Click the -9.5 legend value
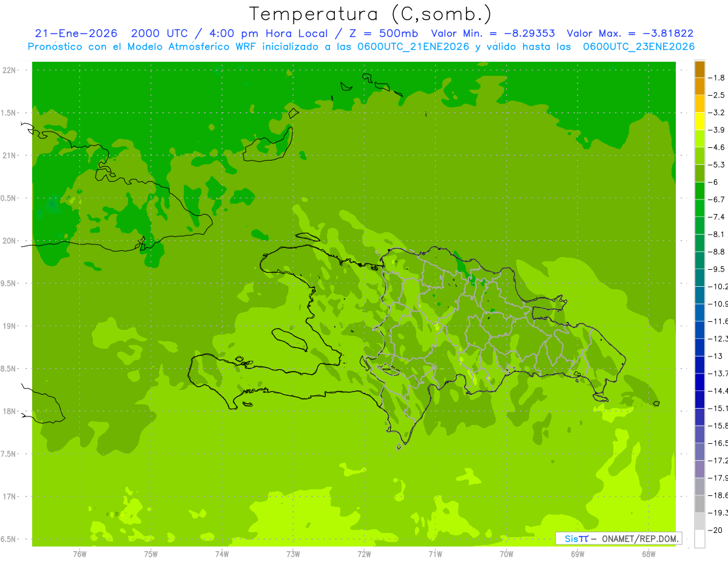The height and width of the screenshot is (562, 728). point(716,269)
